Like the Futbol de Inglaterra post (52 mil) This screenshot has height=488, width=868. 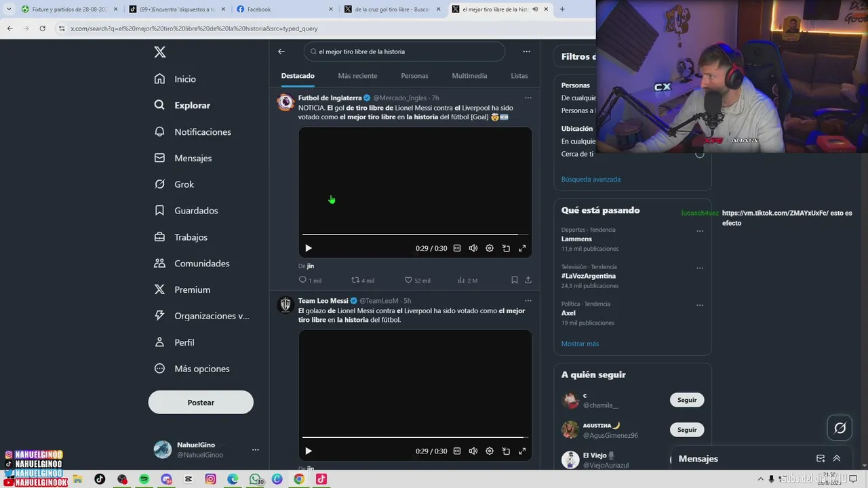tap(417, 280)
